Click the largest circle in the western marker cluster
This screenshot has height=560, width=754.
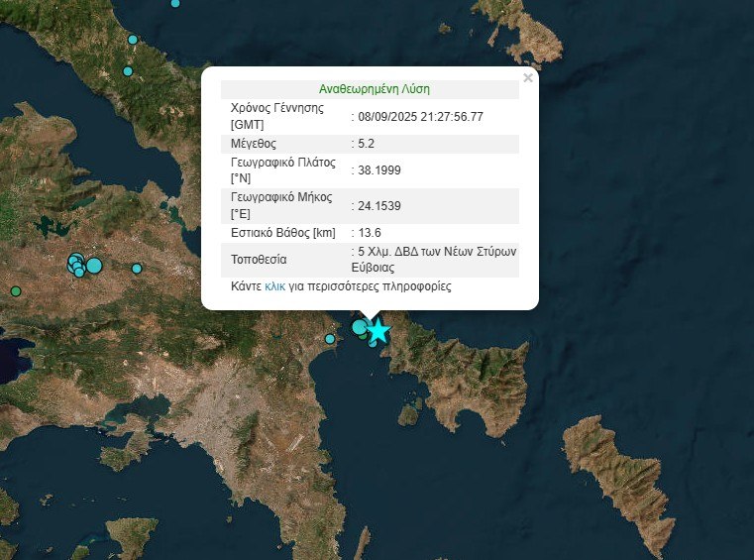[94, 265]
